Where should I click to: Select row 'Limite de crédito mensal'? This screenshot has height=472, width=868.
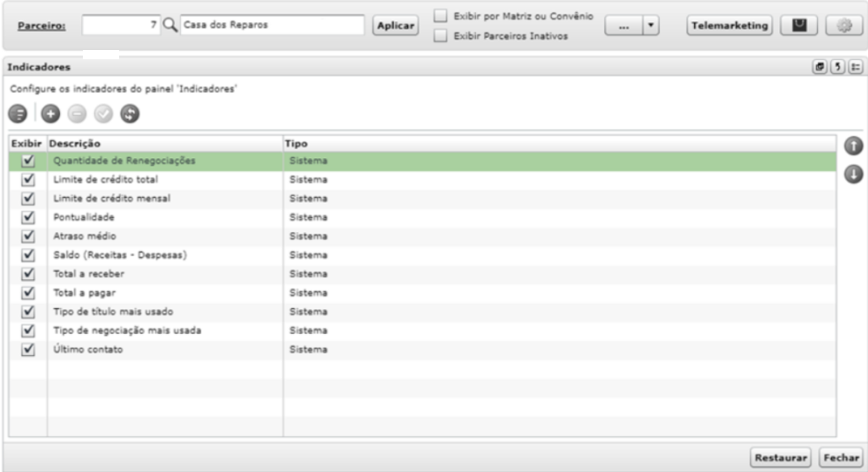coord(423,198)
